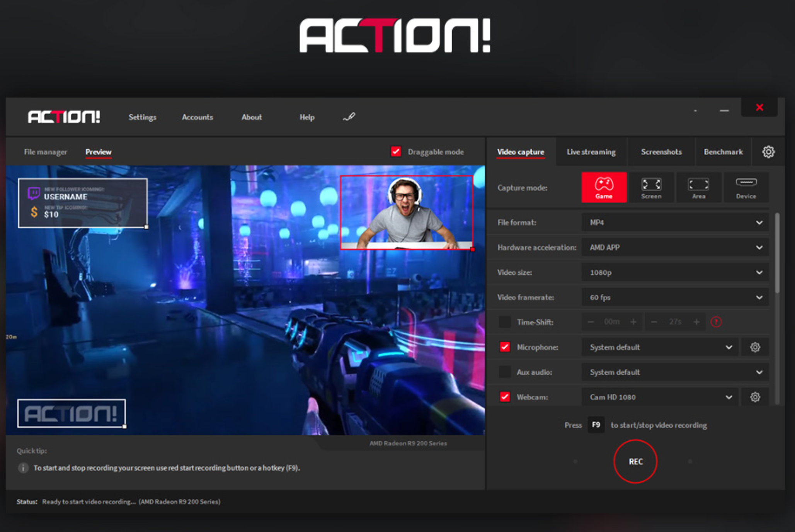Viewport: 795px width, 532px height.
Task: Disable the Webcam checkbox
Action: click(505, 397)
